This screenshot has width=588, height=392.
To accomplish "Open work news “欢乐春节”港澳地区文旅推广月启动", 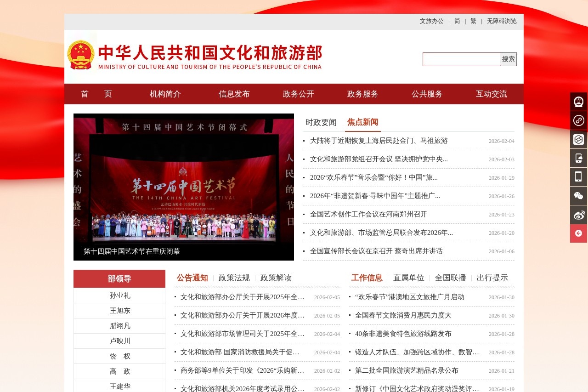I will [410, 297].
